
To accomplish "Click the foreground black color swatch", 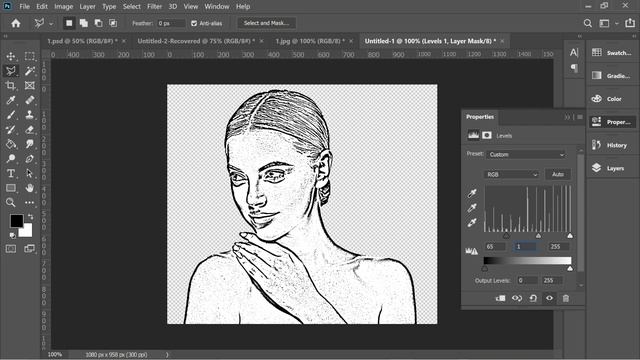I will (x=16, y=221).
